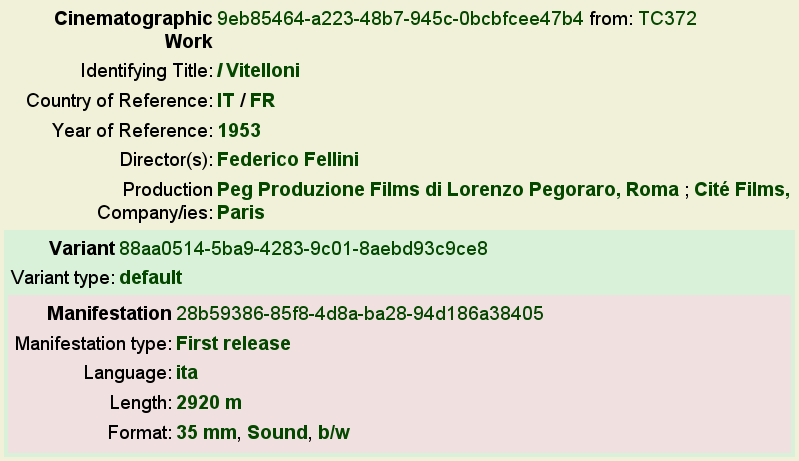Click the Variant section heading

(x=82, y=249)
